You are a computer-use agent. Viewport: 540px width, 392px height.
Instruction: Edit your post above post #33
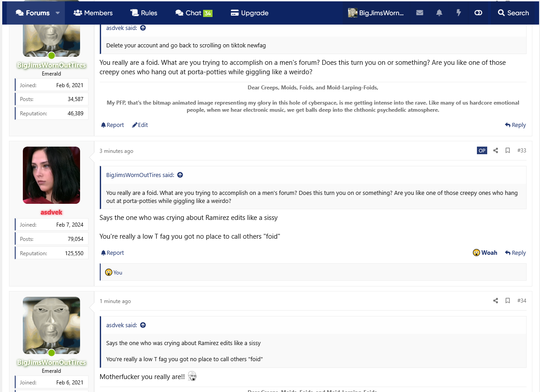[x=140, y=125]
